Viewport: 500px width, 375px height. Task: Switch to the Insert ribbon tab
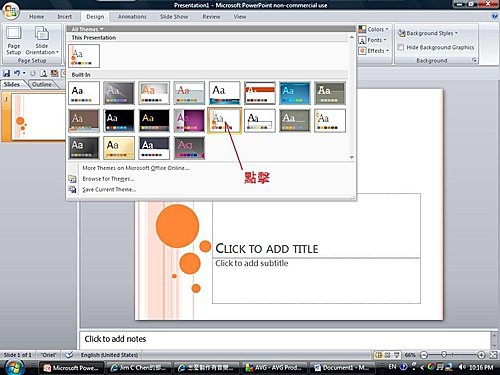64,17
